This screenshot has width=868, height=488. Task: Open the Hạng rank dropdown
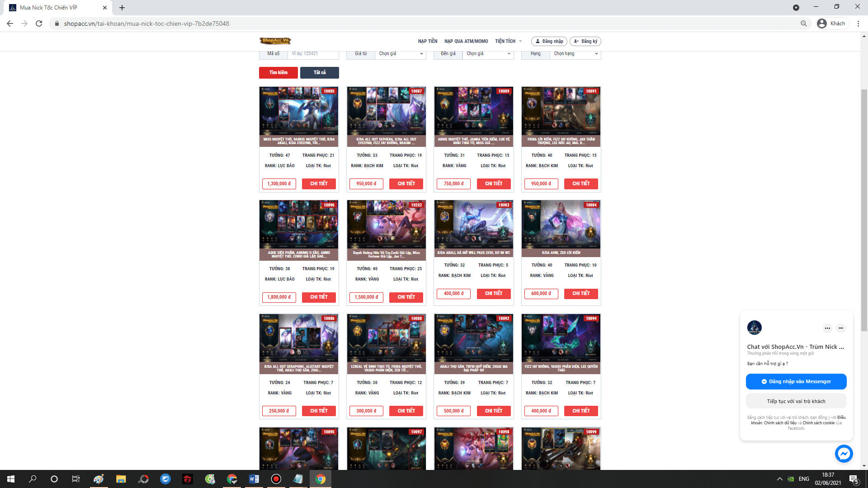click(x=576, y=54)
